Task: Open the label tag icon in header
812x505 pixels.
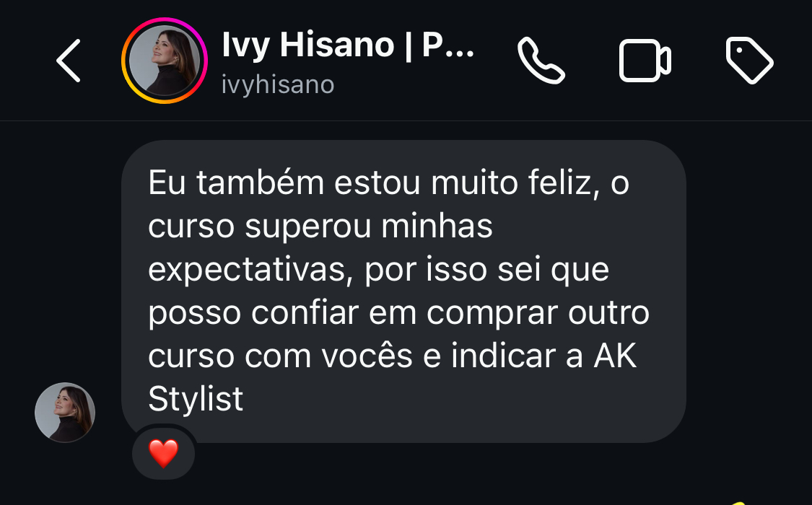Action: click(x=749, y=61)
